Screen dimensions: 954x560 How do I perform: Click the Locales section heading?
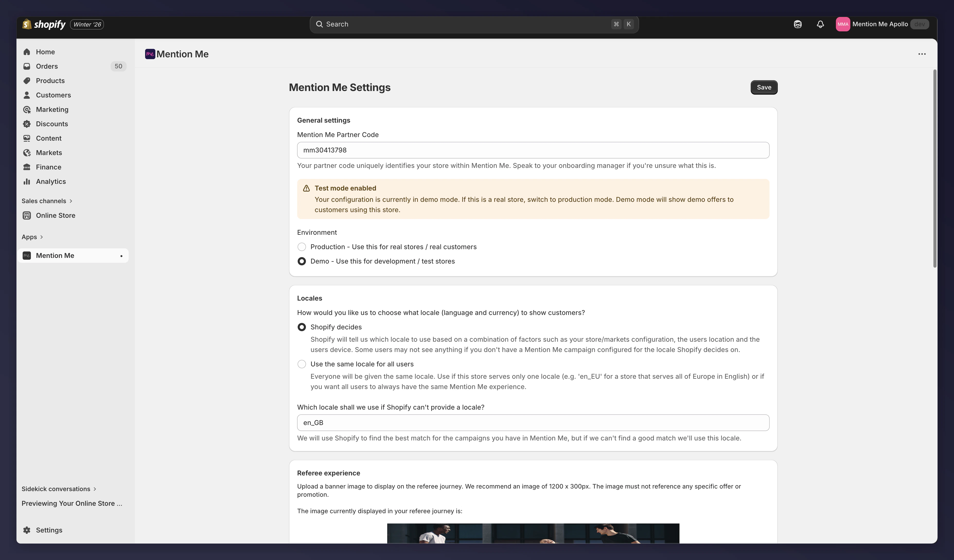coord(310,298)
